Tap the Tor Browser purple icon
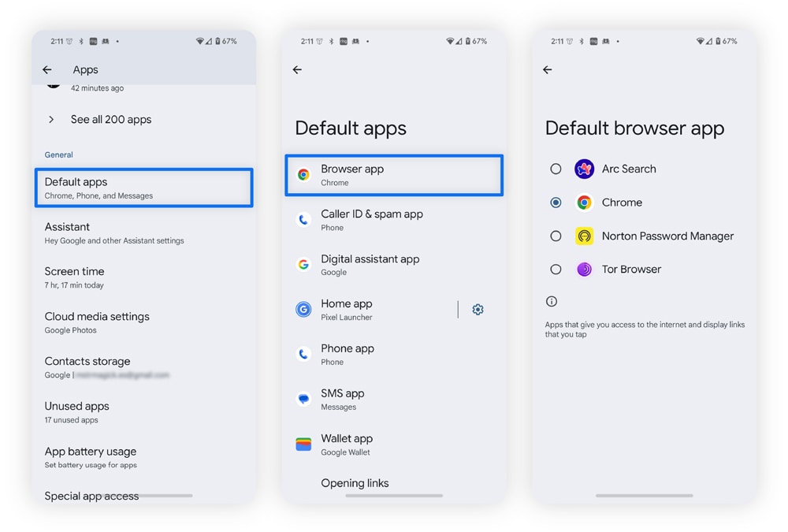 pyautogui.click(x=584, y=270)
